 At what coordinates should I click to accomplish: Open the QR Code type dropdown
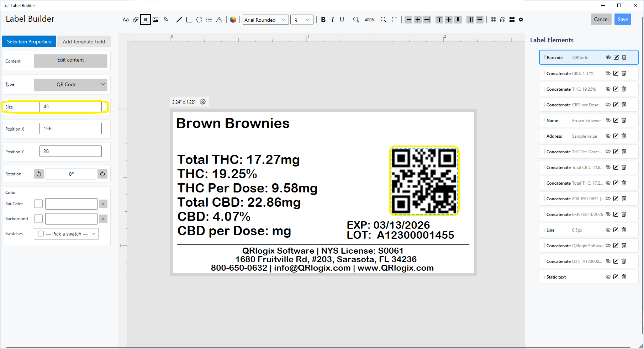coord(70,84)
